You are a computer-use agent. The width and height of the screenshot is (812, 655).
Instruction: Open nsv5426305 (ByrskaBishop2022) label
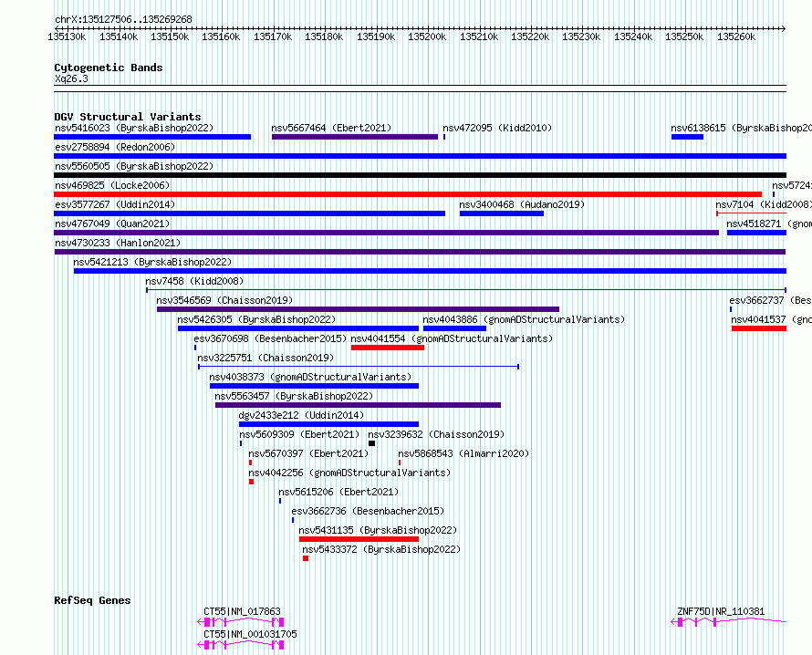tap(256, 319)
